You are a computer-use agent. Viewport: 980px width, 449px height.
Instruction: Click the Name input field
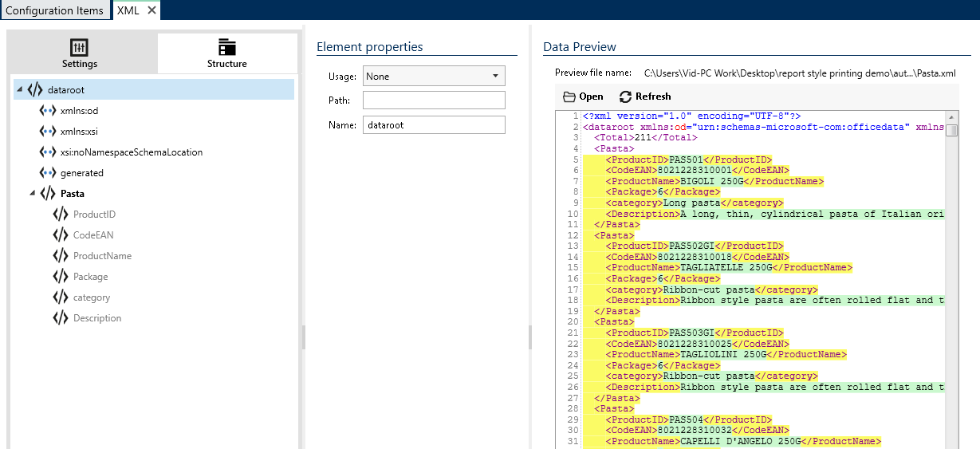pyautogui.click(x=434, y=125)
